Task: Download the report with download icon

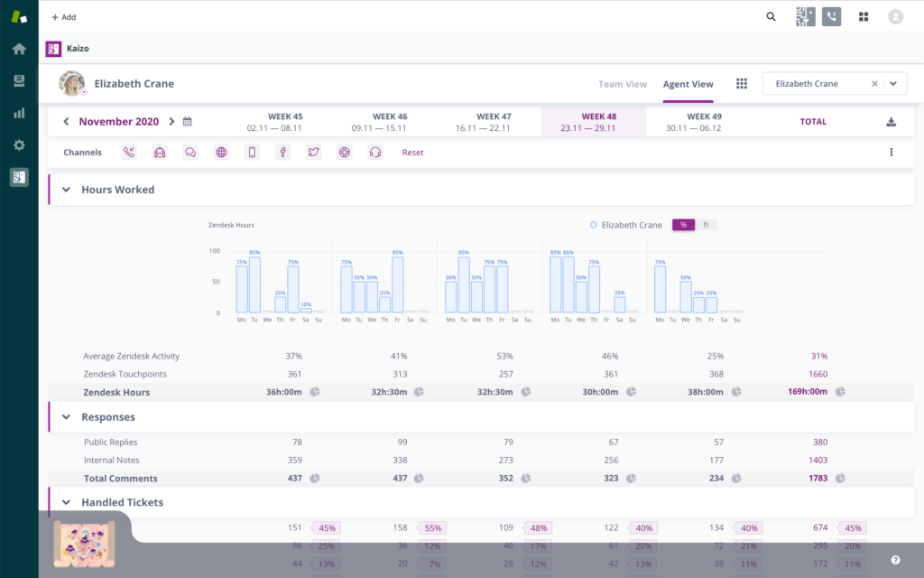Action: tap(891, 122)
